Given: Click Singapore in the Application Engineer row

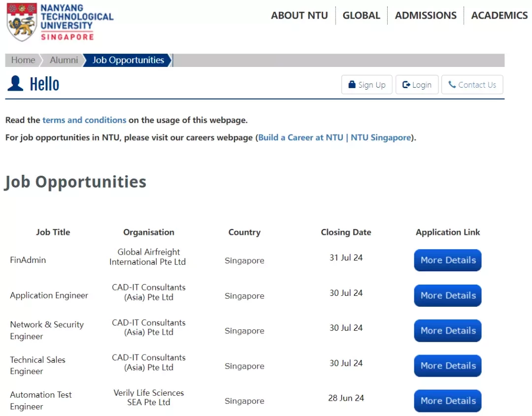Looking at the screenshot, I should pyautogui.click(x=244, y=296).
